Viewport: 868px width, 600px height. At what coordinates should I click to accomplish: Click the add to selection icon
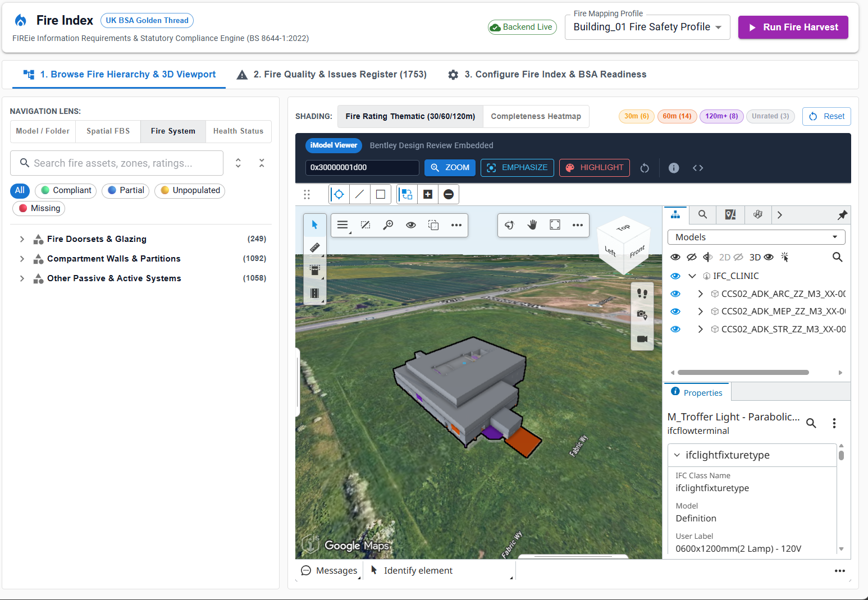[428, 194]
